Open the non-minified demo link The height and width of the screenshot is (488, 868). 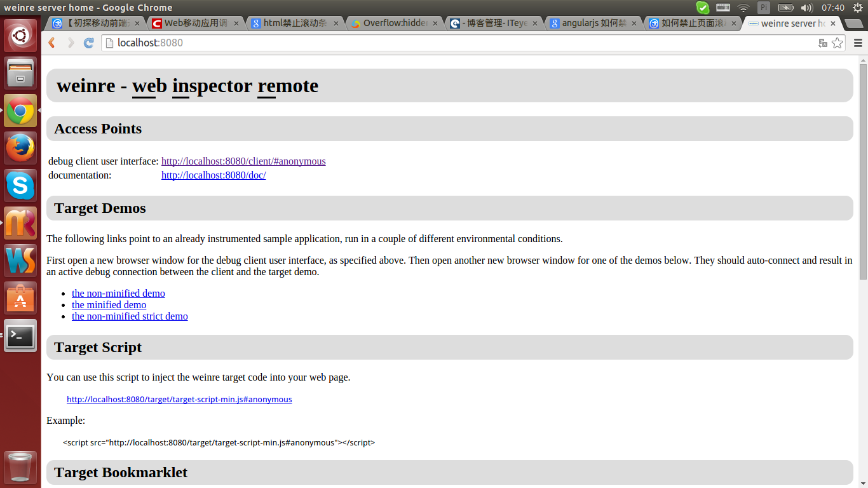(118, 294)
